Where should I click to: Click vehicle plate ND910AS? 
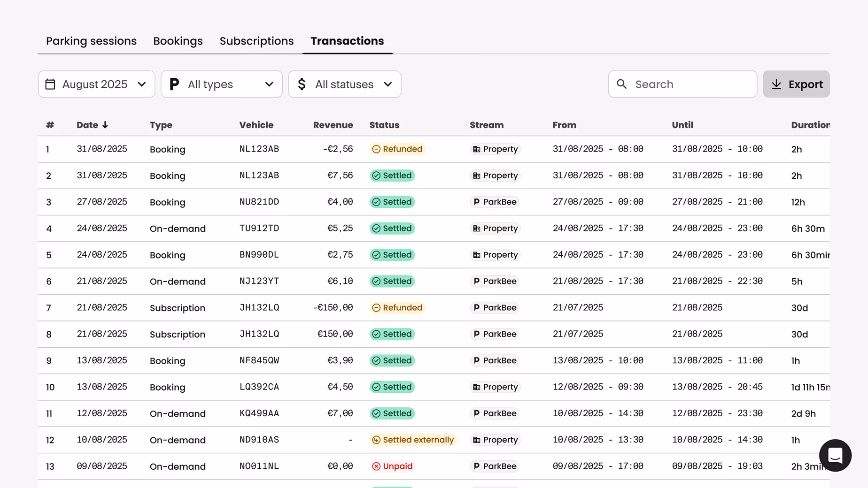(259, 440)
